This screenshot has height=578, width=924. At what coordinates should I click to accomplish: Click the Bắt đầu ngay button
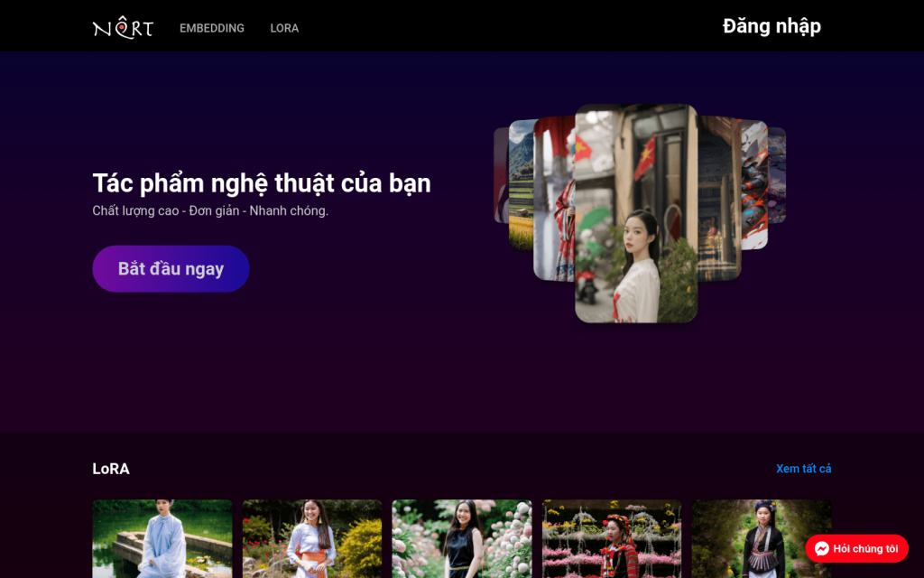click(171, 269)
